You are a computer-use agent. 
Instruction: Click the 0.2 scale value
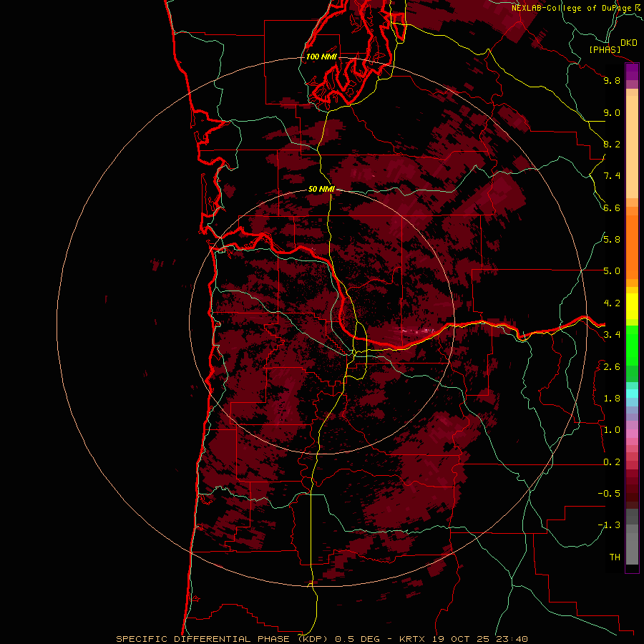point(612,462)
